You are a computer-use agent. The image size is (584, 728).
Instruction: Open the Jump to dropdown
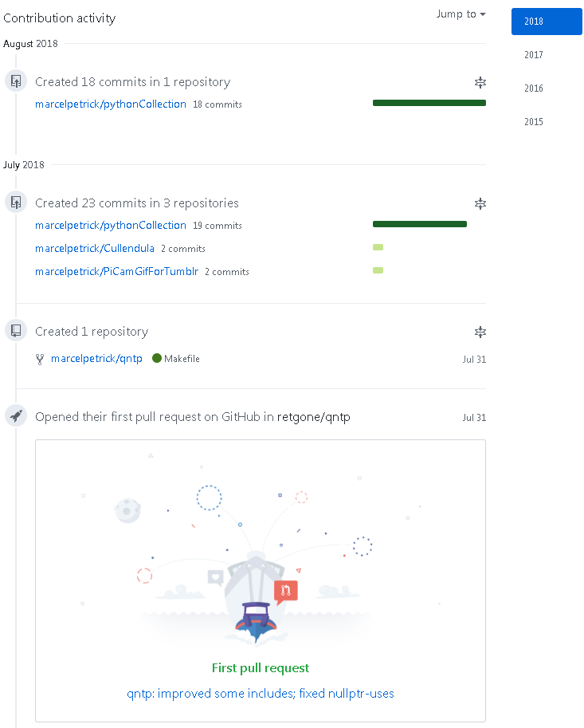pyautogui.click(x=461, y=14)
